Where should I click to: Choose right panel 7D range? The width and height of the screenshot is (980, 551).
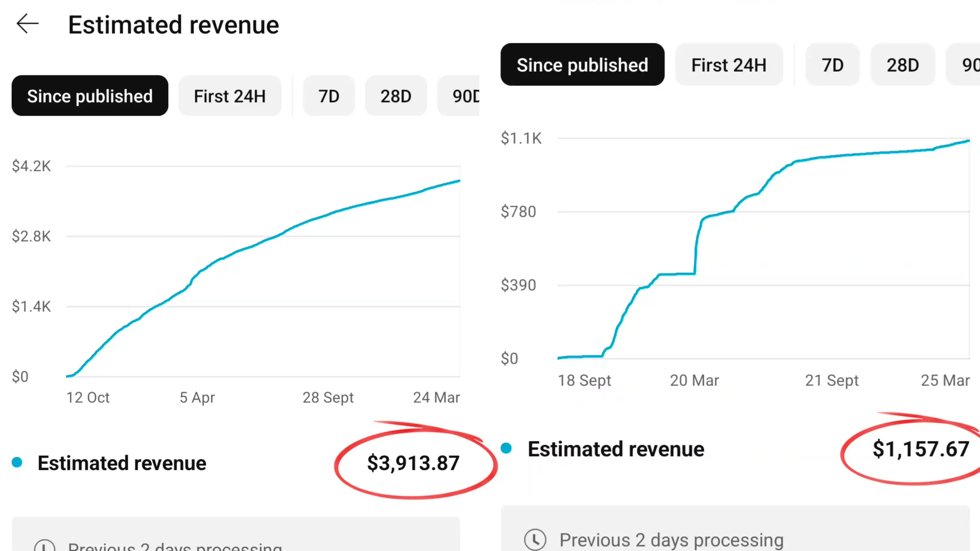tap(832, 65)
